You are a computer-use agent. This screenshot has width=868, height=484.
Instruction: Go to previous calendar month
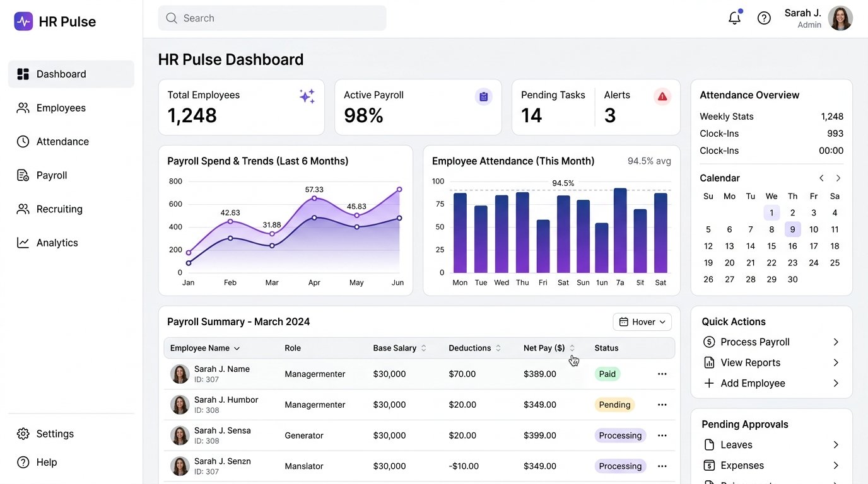(821, 178)
